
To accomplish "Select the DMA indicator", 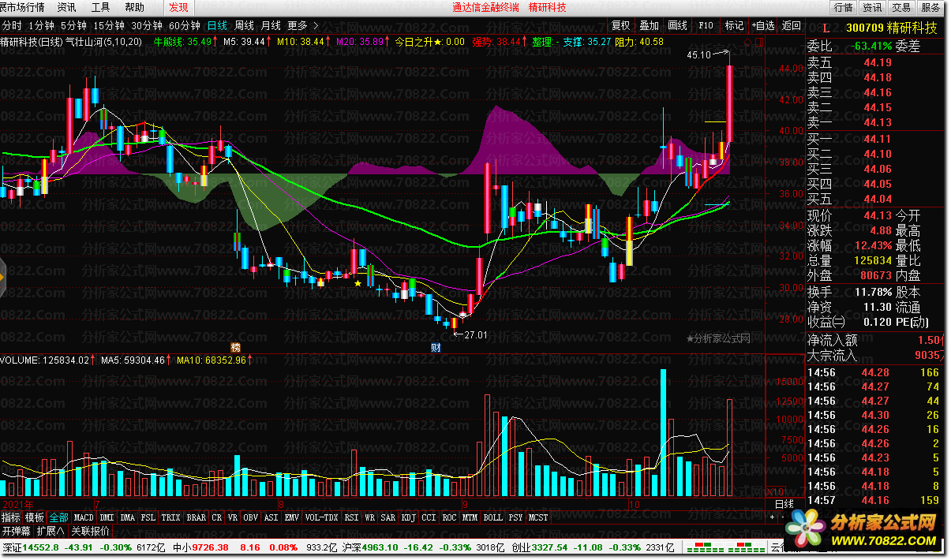I will (x=127, y=517).
